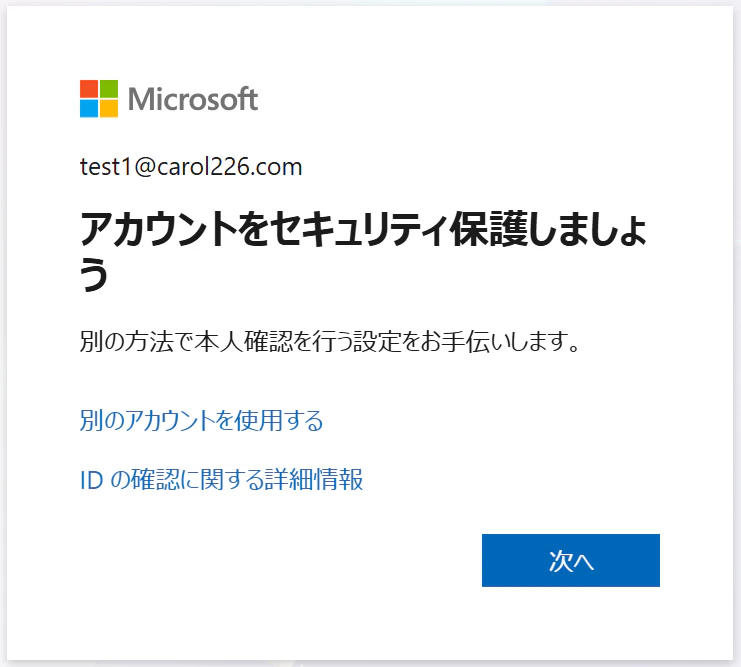Select the test1@carol226.com account email
Image resolution: width=741 pixels, height=667 pixels.
click(x=191, y=167)
